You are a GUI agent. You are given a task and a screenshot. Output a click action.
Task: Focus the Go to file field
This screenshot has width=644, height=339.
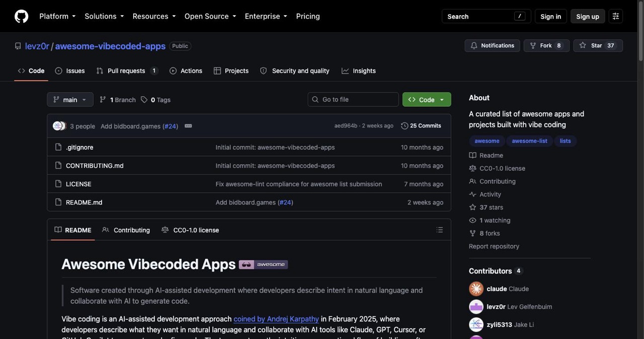pos(353,100)
